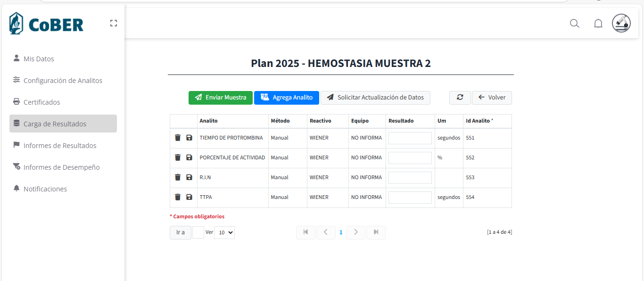Open the search magnifier in the header
644x281 pixels.
tap(574, 24)
